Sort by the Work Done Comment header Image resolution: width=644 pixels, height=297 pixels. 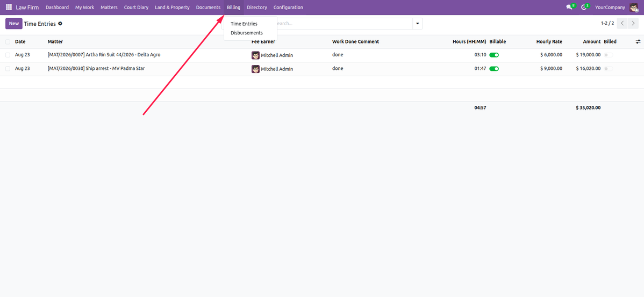click(356, 42)
